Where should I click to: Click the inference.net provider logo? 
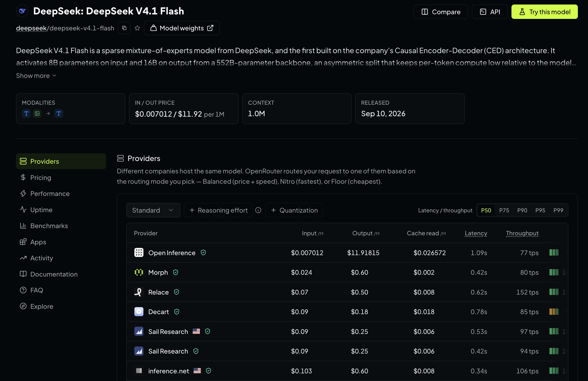[139, 371]
